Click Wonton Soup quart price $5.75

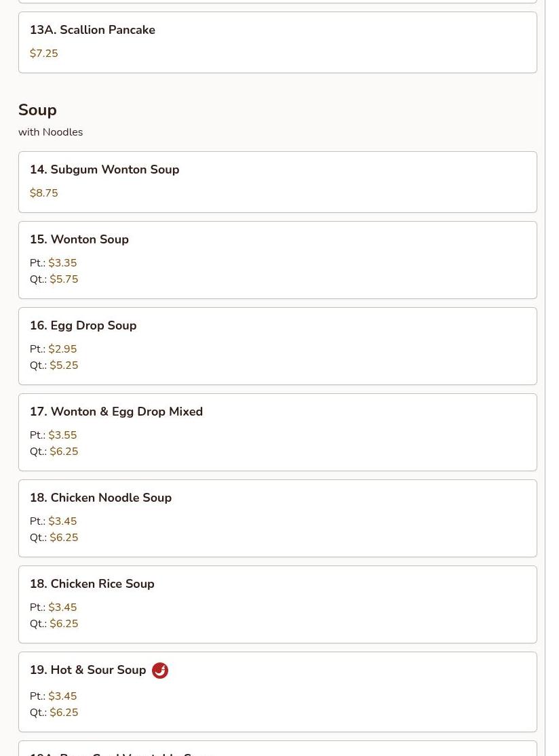tap(64, 279)
